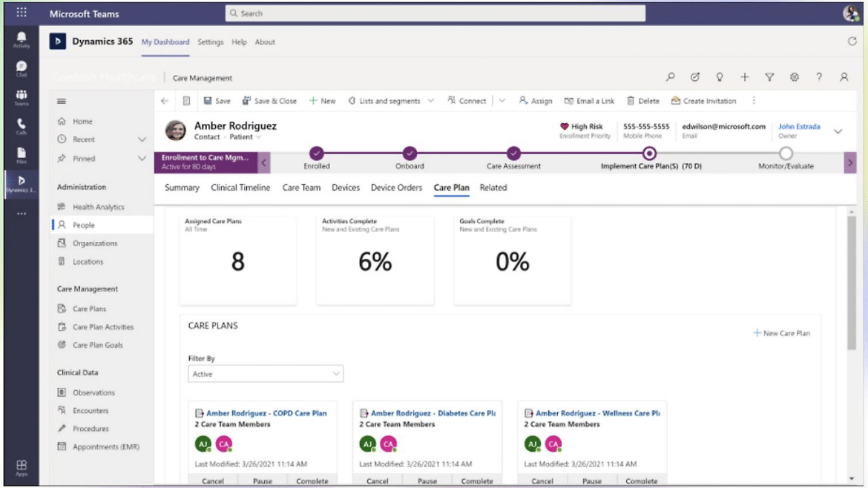
Task: Open the Care Team tab
Action: tap(301, 188)
